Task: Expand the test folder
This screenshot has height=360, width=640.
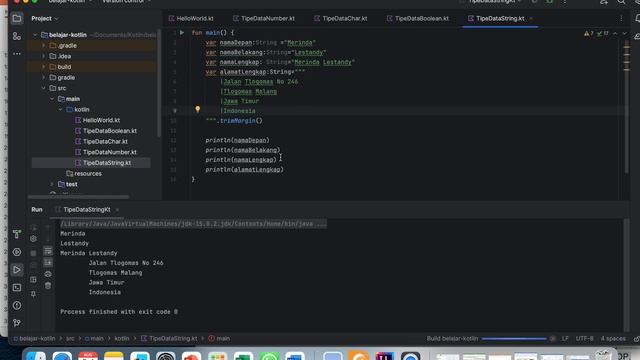Action: pos(52,184)
